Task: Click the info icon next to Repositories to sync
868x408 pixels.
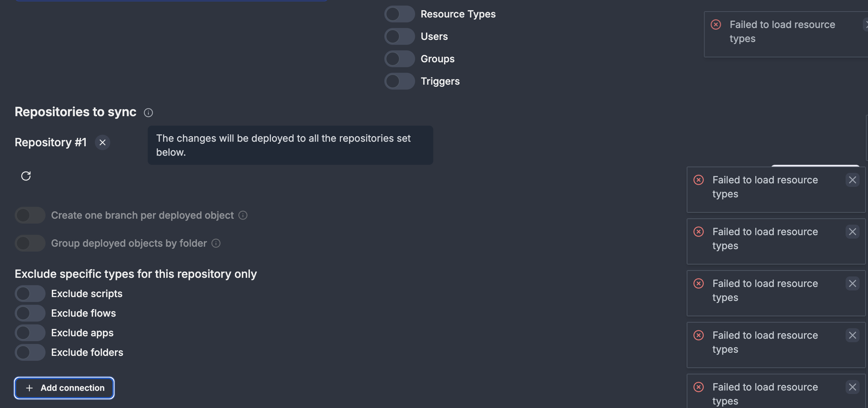Action: point(148,113)
